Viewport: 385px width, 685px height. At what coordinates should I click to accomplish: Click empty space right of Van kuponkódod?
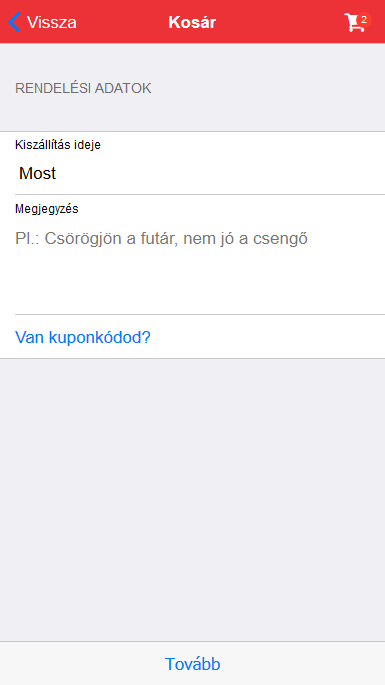tap(267, 337)
